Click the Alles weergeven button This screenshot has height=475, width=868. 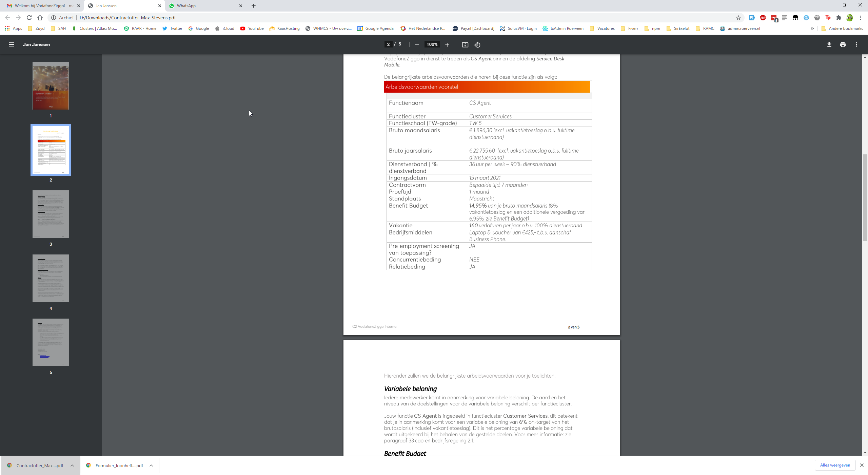835,465
